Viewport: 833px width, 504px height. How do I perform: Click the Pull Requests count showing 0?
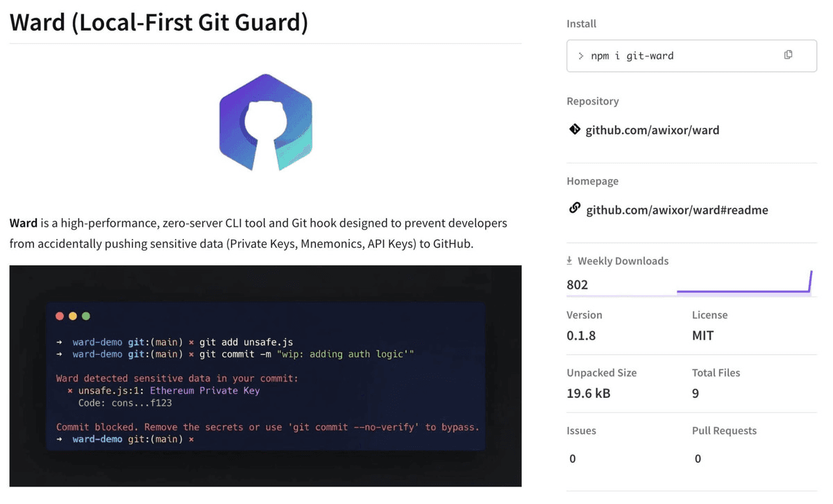(698, 459)
